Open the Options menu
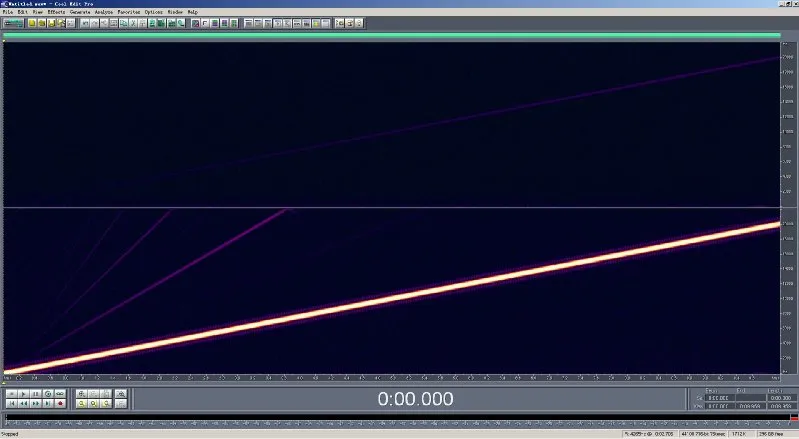This screenshot has height=439, width=799. [x=153, y=12]
